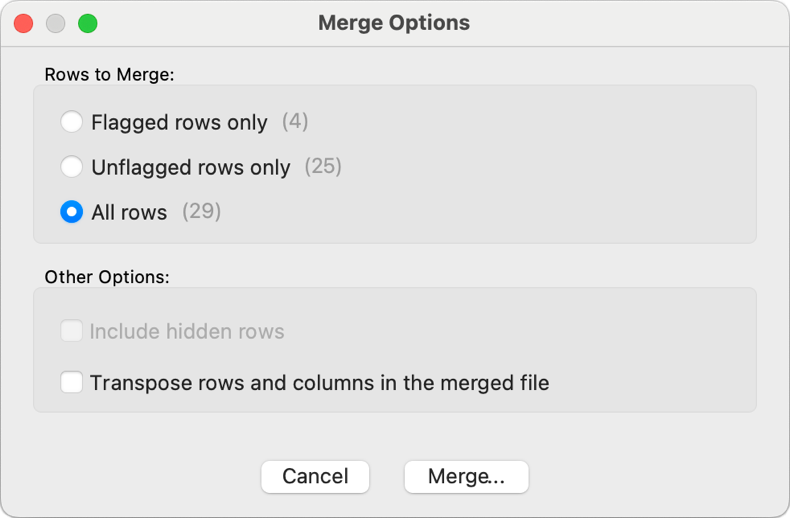Click the "Flagged rows only" label text
Viewport: 790px width, 518px height.
point(179,123)
